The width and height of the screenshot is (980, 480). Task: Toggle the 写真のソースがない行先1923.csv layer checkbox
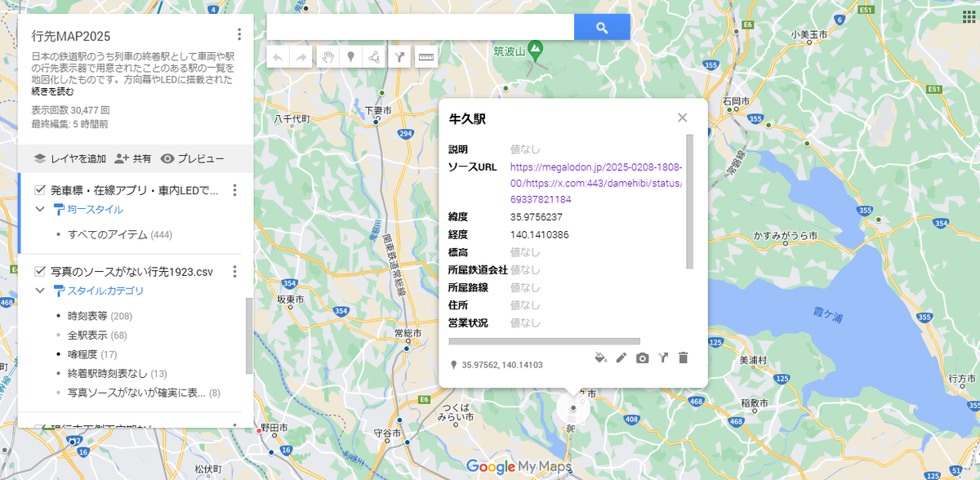(x=39, y=272)
